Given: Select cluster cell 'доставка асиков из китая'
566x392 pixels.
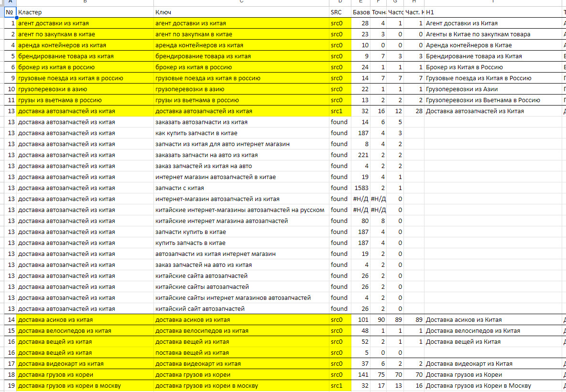Looking at the screenshot, I should tap(85, 320).
